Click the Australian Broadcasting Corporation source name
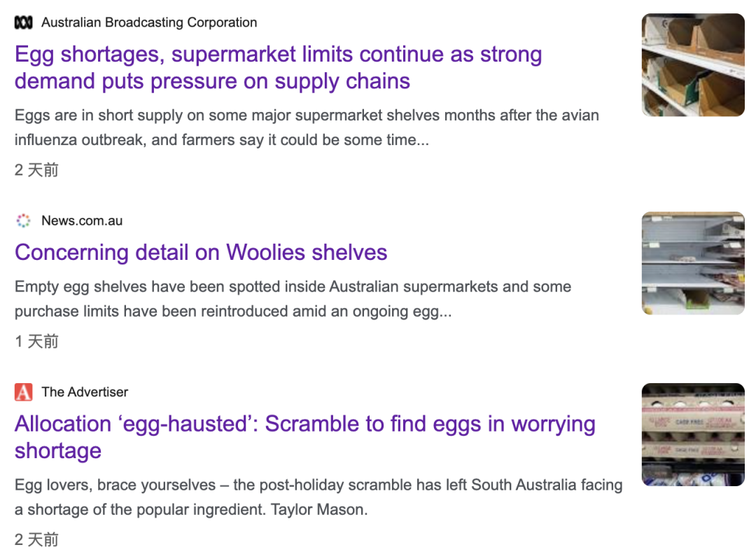Image resolution: width=756 pixels, height=559 pixels. 149,23
